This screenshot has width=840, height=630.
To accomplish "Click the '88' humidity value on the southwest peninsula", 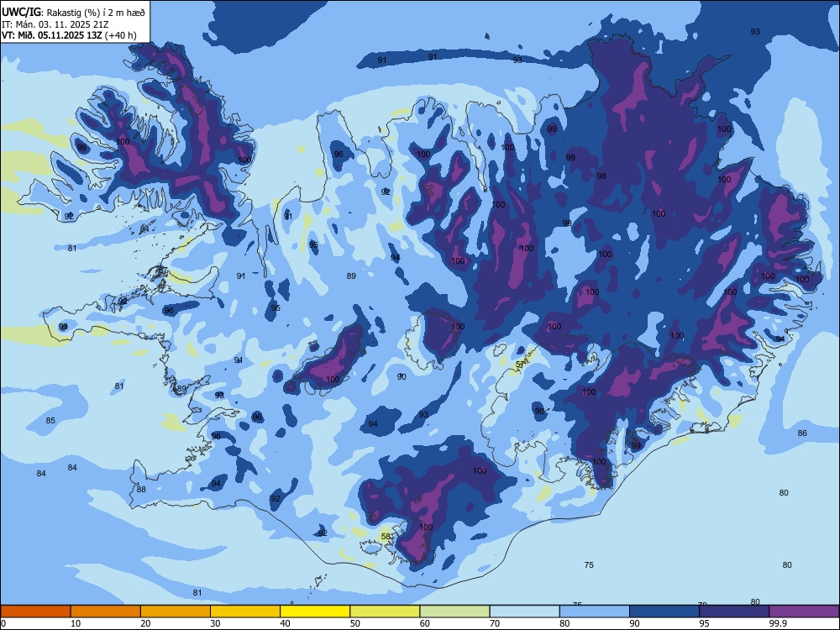I will (141, 489).
